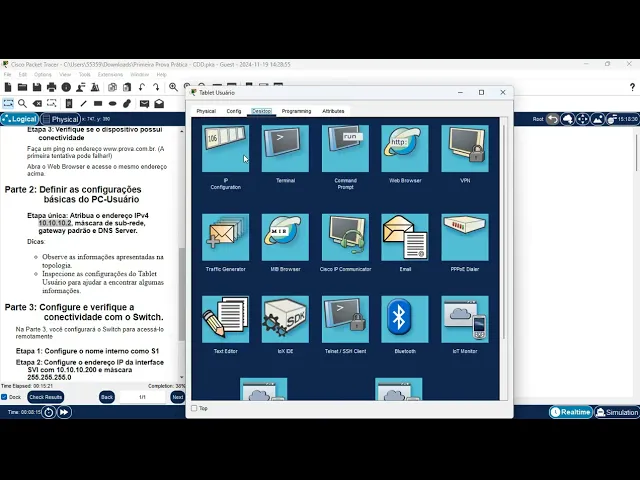
Task: Switch to Logical workspace view
Action: pyautogui.click(x=20, y=119)
